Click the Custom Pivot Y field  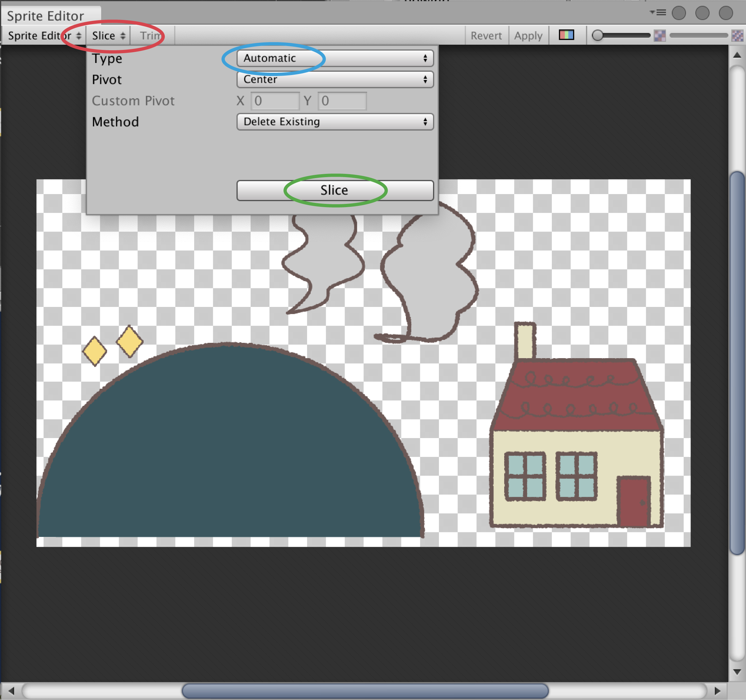(342, 101)
